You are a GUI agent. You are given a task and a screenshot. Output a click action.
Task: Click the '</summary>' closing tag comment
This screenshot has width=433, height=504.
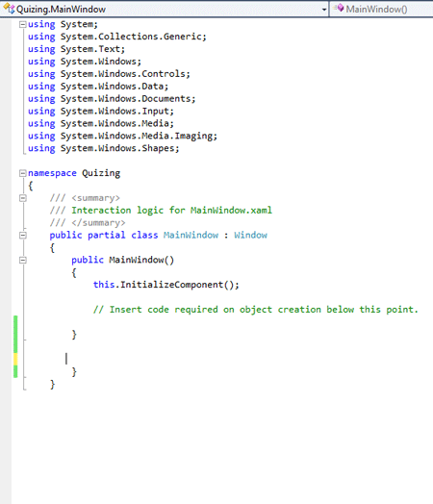coord(98,223)
